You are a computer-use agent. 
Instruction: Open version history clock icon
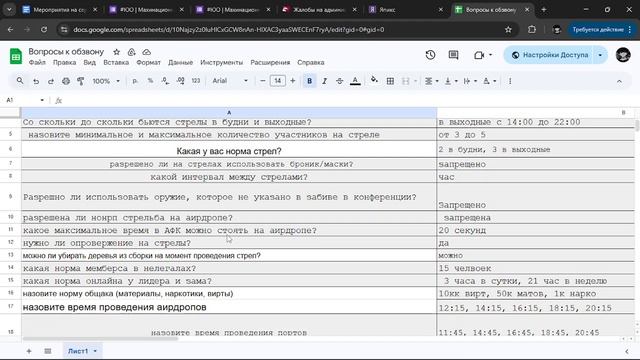(x=430, y=55)
